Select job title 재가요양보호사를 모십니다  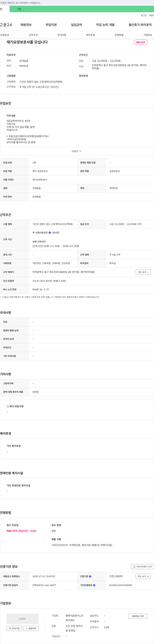tap(27, 42)
